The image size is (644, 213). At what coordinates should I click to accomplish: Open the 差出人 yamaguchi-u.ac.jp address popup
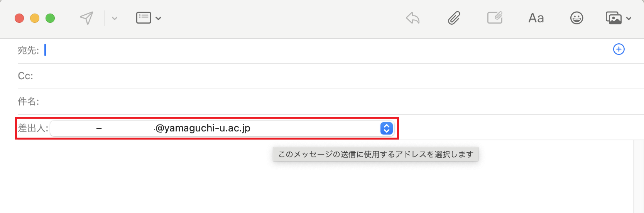[222, 128]
